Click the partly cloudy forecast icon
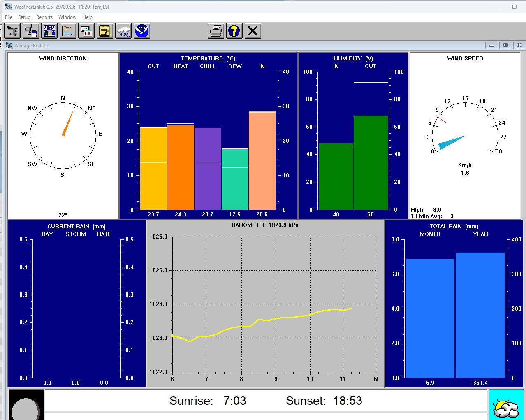Screen dimensions: 526x420 click(x=506, y=405)
